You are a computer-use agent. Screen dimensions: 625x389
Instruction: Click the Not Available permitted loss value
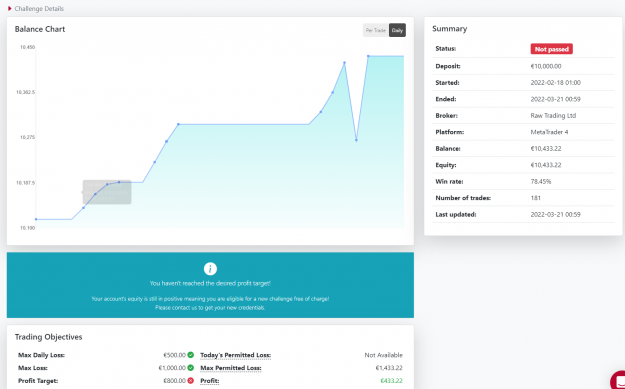click(x=383, y=355)
